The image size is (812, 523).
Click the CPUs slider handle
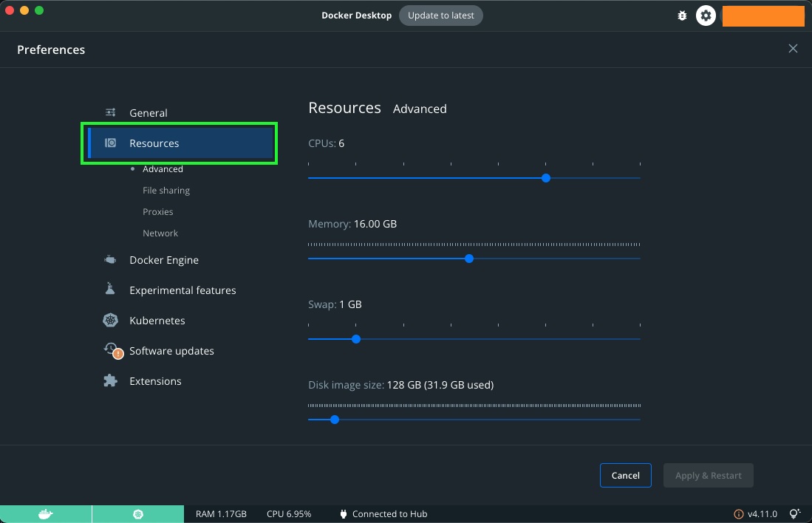[x=546, y=178]
